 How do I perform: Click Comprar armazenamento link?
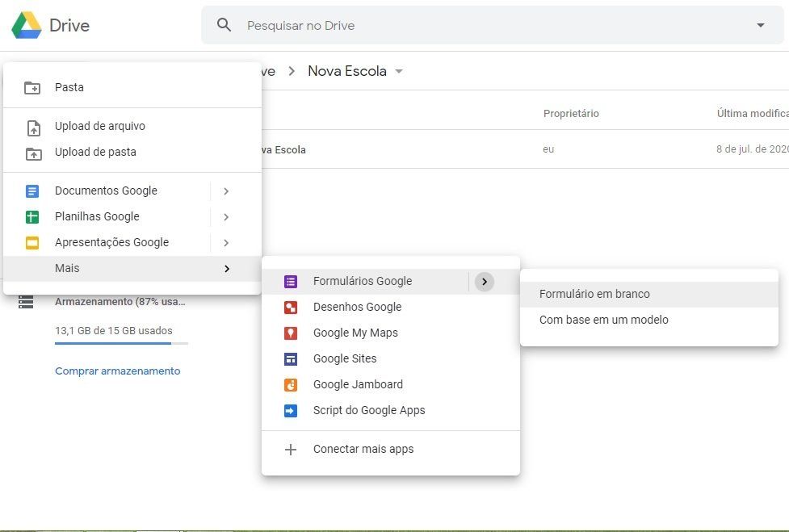click(x=118, y=371)
